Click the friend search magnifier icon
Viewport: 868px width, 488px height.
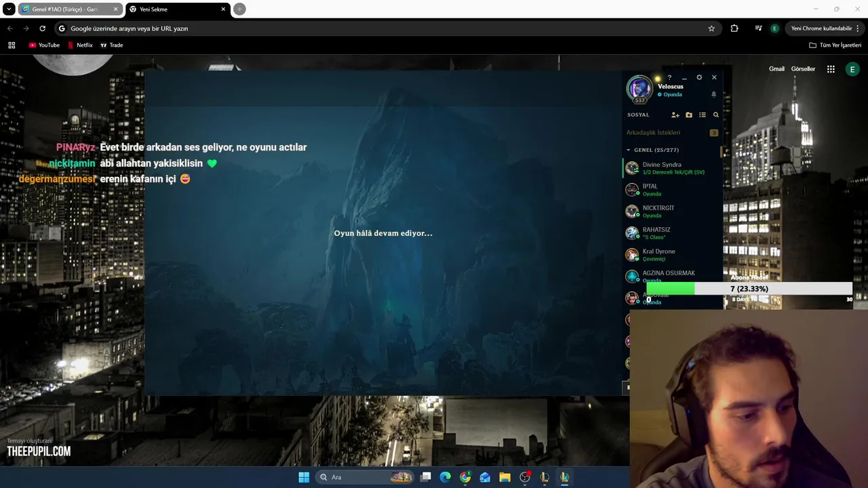point(716,115)
